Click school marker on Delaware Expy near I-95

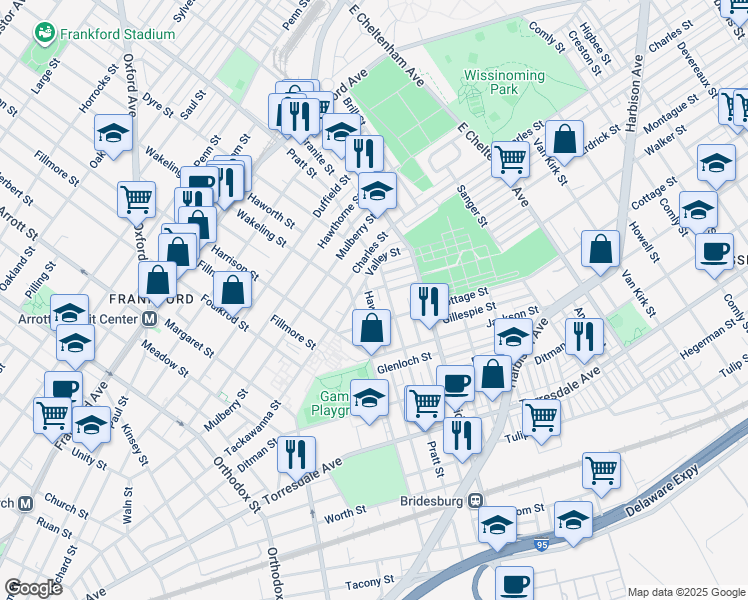tap(573, 523)
